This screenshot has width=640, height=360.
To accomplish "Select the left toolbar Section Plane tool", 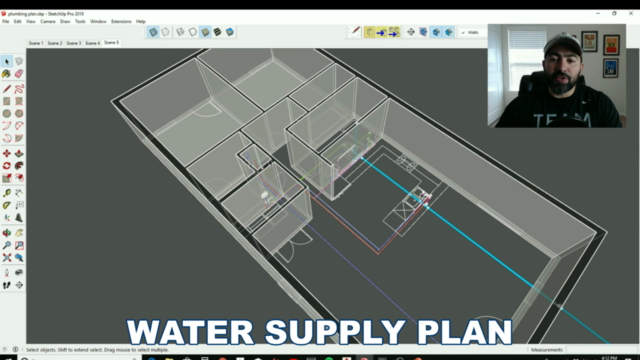I will coord(19,285).
